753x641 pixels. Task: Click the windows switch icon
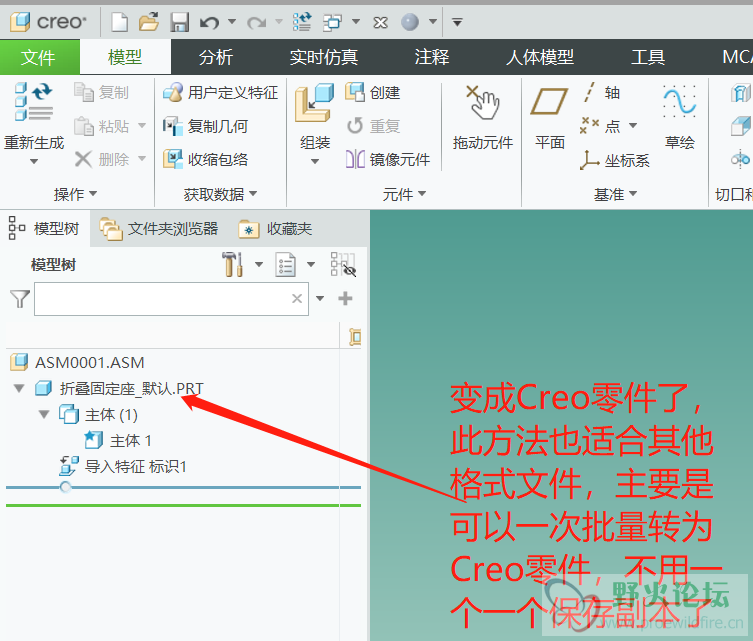[333, 22]
